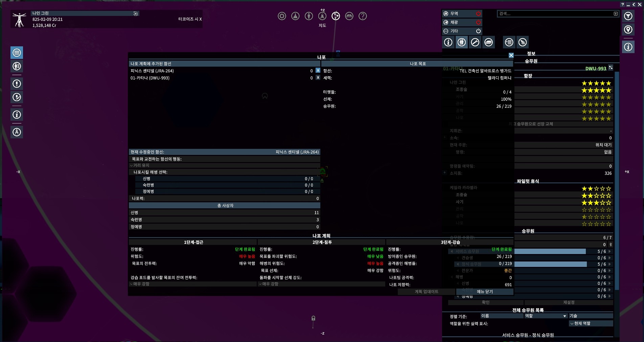The width and height of the screenshot is (644, 342).
Task: Click the 메뉴 닫기 button
Action: click(485, 292)
